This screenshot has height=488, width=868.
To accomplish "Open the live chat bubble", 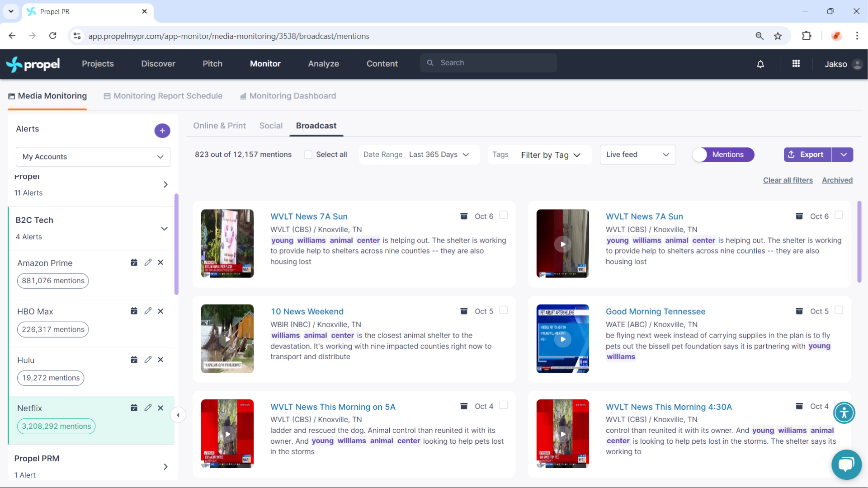I will click(x=846, y=464).
